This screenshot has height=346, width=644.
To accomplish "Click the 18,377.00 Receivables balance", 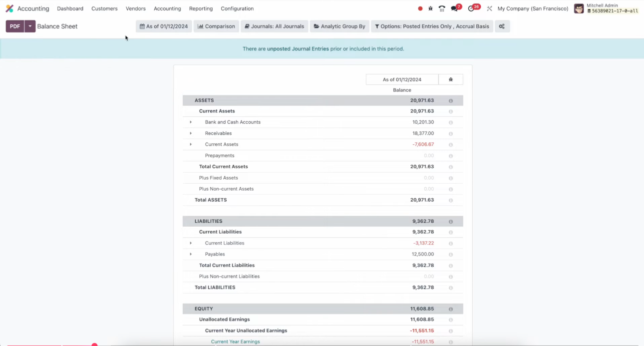I will point(423,133).
